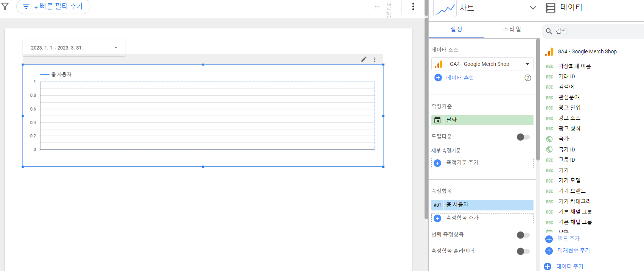
Task: Select the 가상화폐 이름 field
Action: pyautogui.click(x=574, y=66)
